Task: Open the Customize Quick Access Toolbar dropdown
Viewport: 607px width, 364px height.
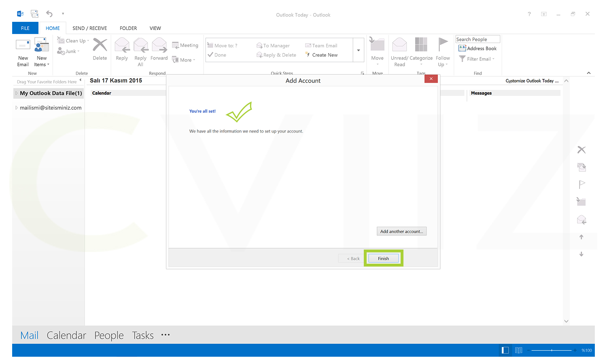Action: (x=63, y=14)
